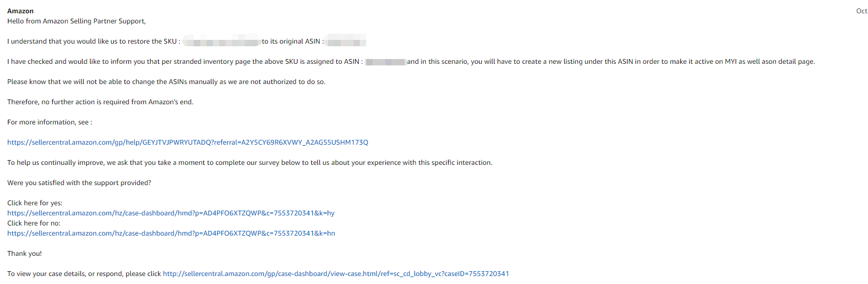Click the 'Hello from Amazon Selling Partner Support' greeting
This screenshot has width=868, height=284.
tap(77, 21)
